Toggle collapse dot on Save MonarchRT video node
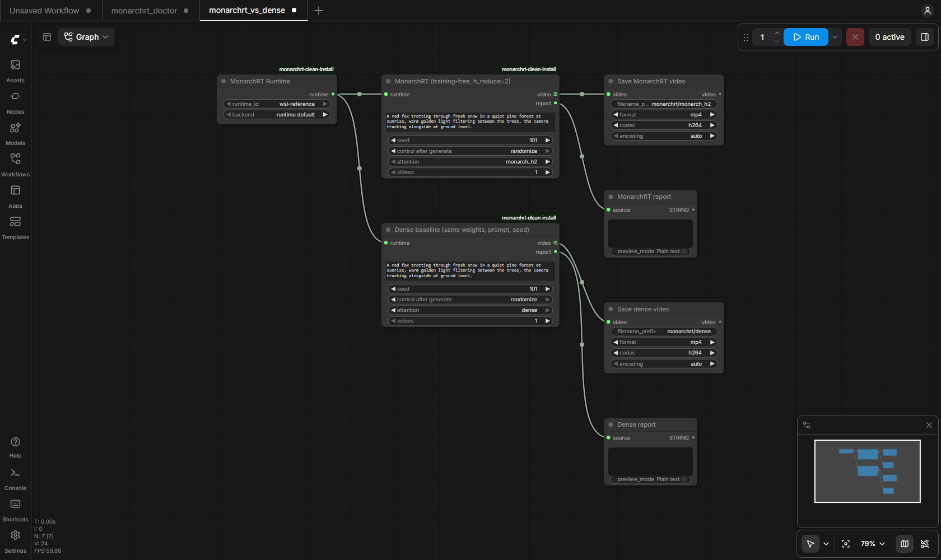The height and width of the screenshot is (560, 941). click(x=611, y=81)
